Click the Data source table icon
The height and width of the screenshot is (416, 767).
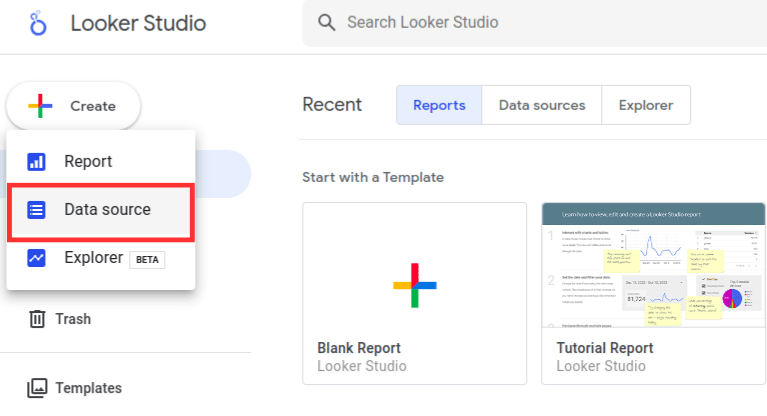pyautogui.click(x=36, y=210)
